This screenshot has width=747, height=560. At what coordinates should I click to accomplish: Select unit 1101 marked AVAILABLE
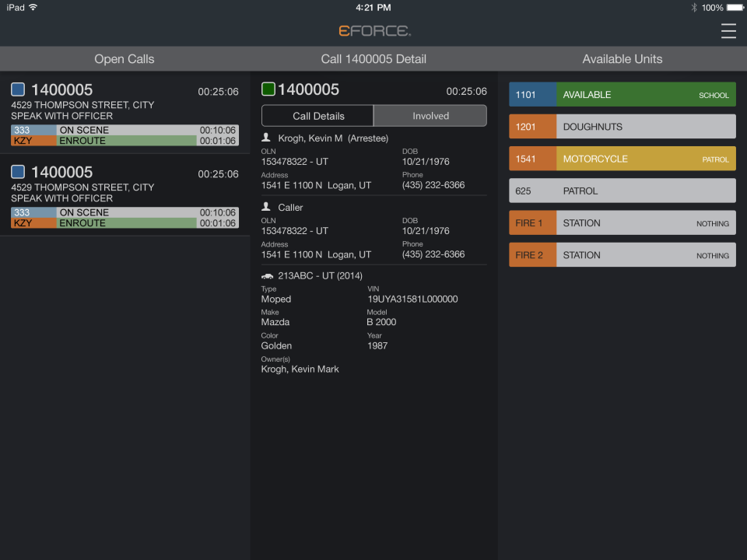(622, 94)
